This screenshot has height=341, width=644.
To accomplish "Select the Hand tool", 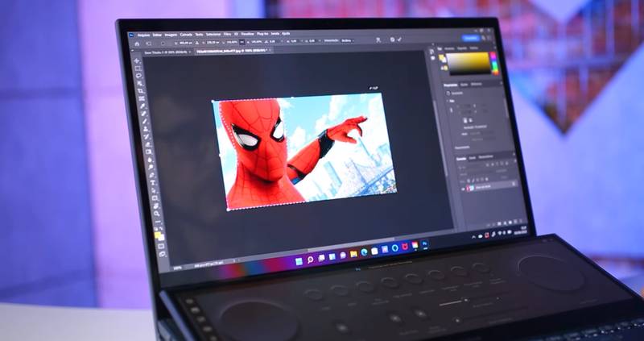I will (x=156, y=206).
